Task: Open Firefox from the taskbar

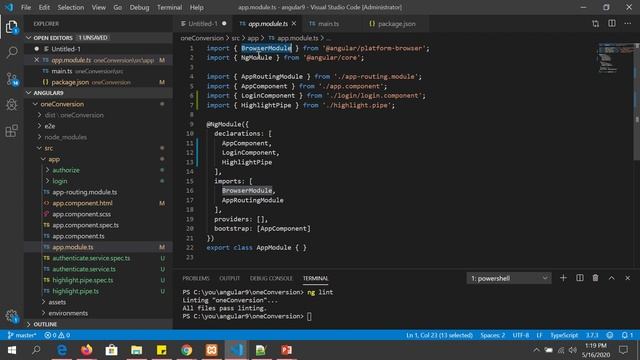Action: [x=87, y=350]
